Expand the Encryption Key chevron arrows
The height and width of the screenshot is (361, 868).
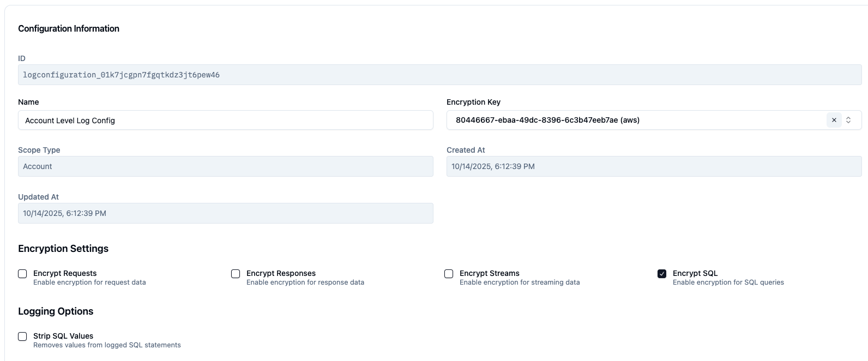point(848,120)
